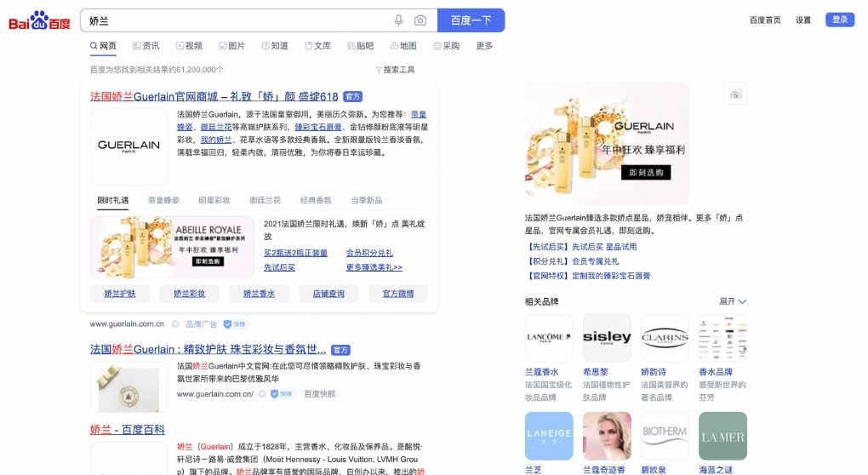Open 先试后买 link under banner
The image size is (868, 475).
pos(280,267)
